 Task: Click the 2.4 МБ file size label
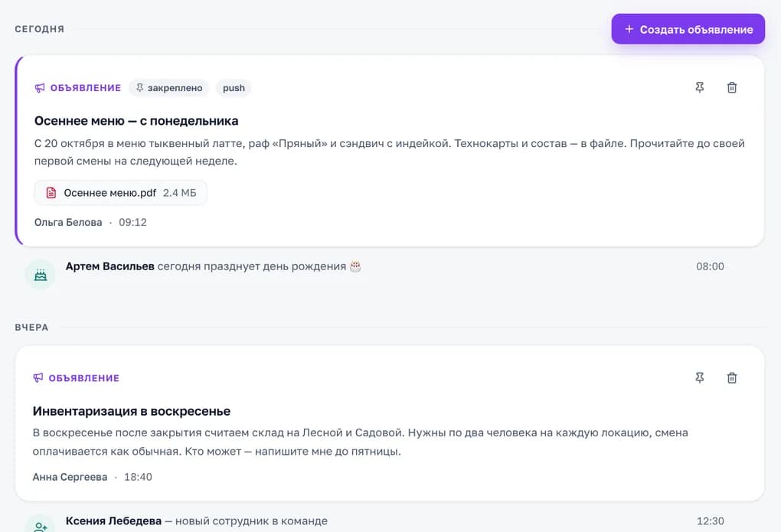180,193
